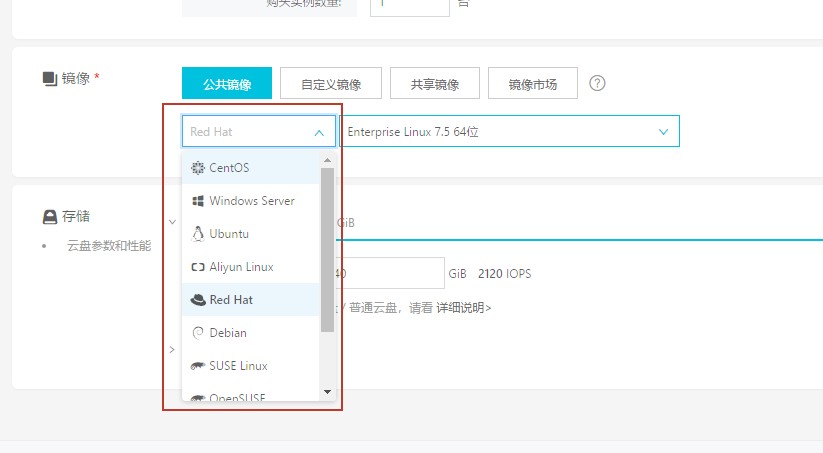823x453 pixels.
Task: Open the 详细说明 link
Action: coord(463,308)
